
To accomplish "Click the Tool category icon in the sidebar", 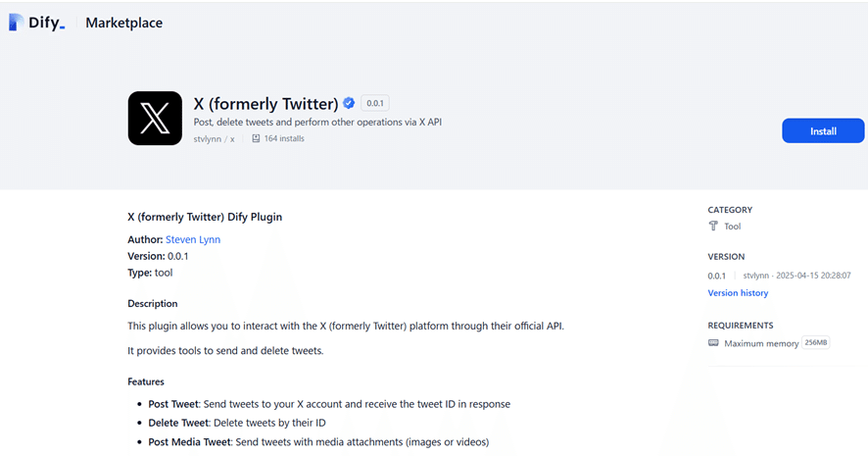I will pos(713,227).
